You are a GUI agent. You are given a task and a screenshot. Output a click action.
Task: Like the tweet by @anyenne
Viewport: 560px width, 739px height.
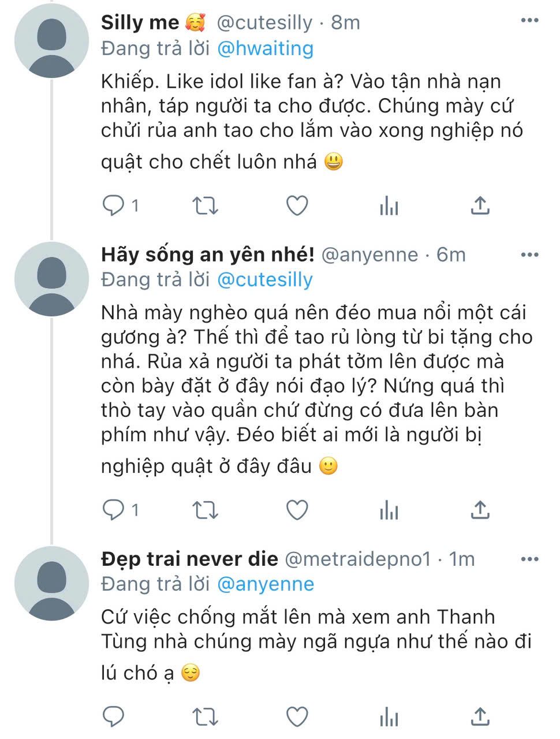[x=297, y=510]
